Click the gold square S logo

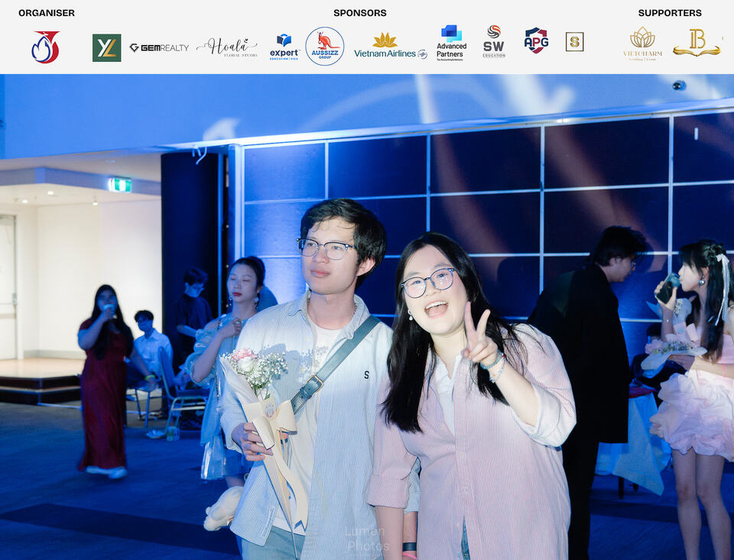coord(574,42)
